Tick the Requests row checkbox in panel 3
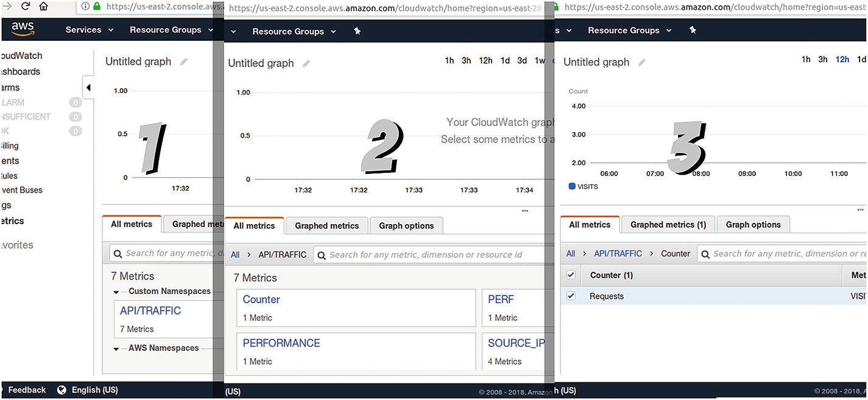The height and width of the screenshot is (400, 868). pyautogui.click(x=571, y=296)
